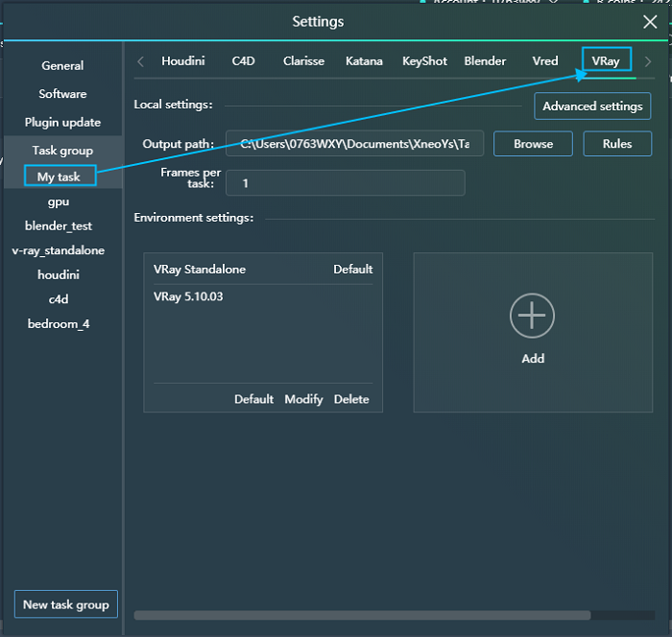Viewport: 672px width, 637px height.
Task: Open the output path Rules
Action: coord(617,144)
